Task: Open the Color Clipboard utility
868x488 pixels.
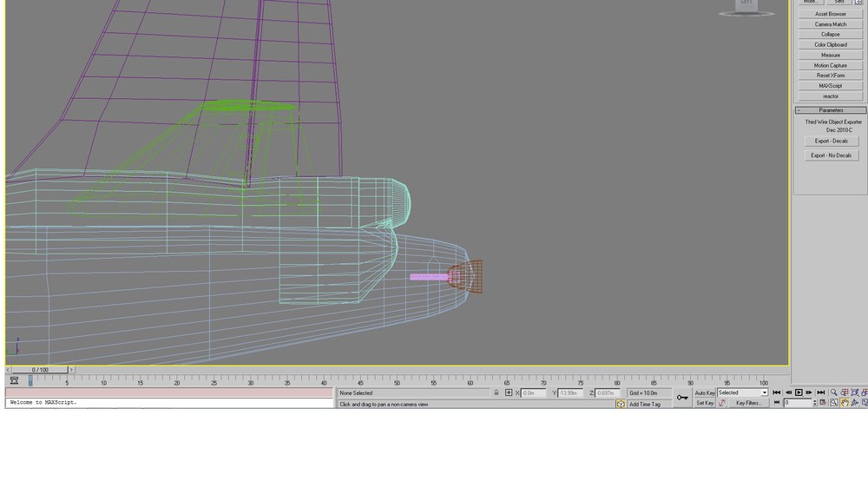Action: pyautogui.click(x=831, y=45)
